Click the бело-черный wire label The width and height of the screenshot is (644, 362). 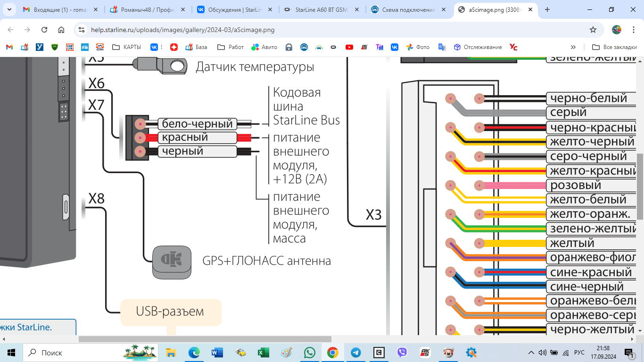[x=198, y=124]
